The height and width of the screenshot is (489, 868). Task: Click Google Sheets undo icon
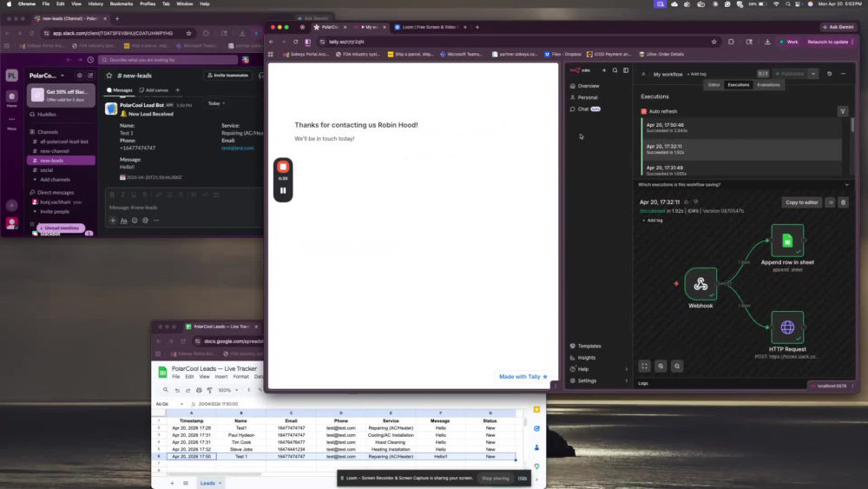click(x=177, y=390)
